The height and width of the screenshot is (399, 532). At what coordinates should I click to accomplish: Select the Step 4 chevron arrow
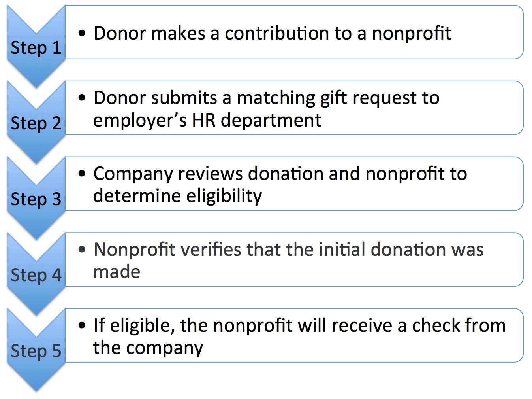tap(36, 275)
